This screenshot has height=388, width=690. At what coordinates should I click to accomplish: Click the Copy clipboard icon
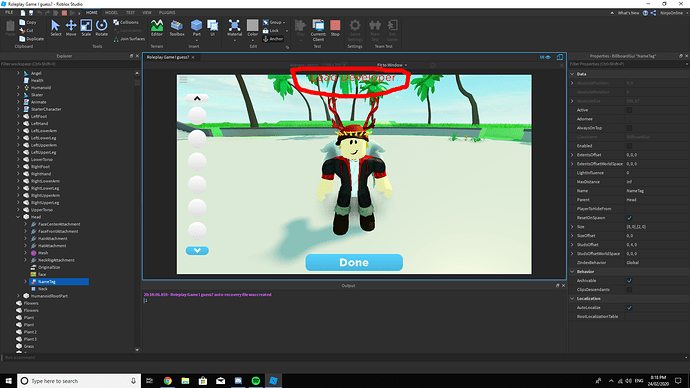point(22,22)
